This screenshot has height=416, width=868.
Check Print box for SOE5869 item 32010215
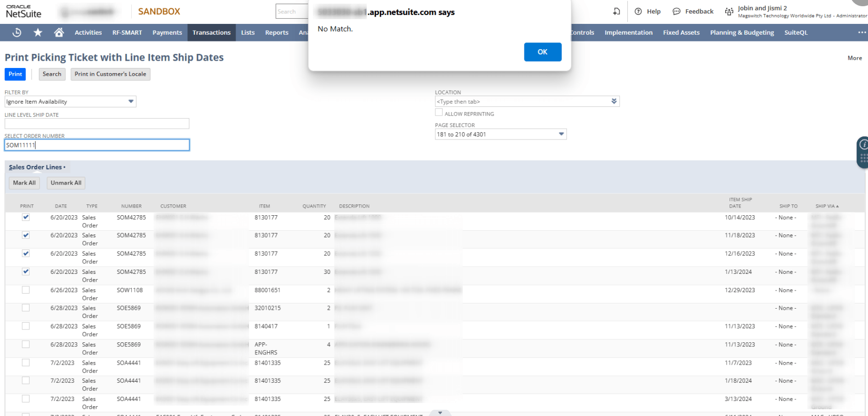[x=26, y=308]
